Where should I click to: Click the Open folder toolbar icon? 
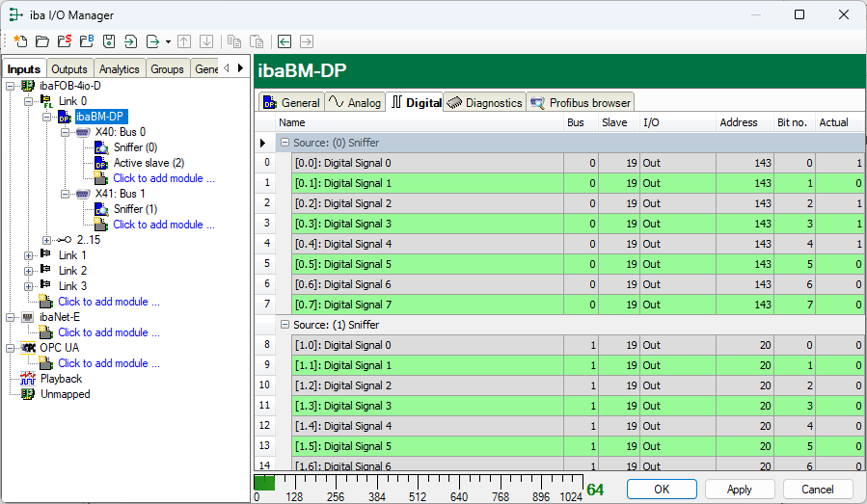42,41
